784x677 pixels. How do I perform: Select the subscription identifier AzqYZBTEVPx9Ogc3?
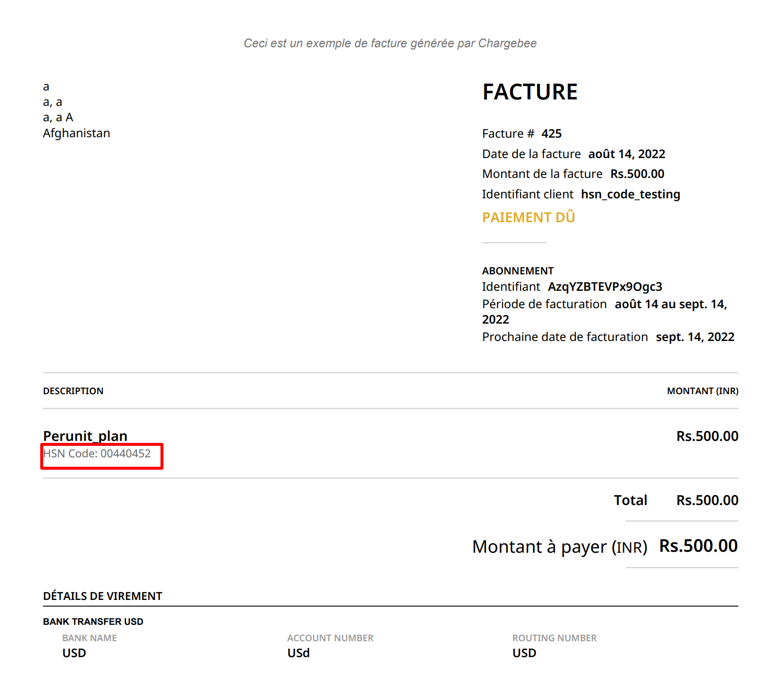(605, 287)
